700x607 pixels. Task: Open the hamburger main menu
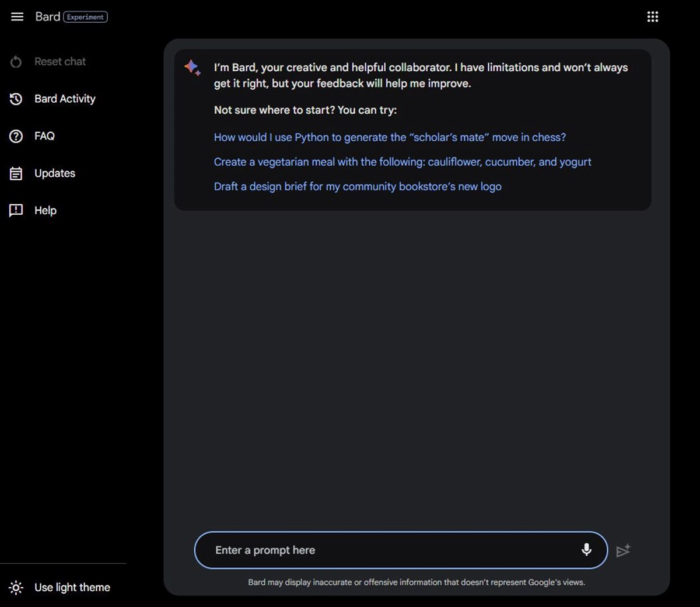(17, 17)
